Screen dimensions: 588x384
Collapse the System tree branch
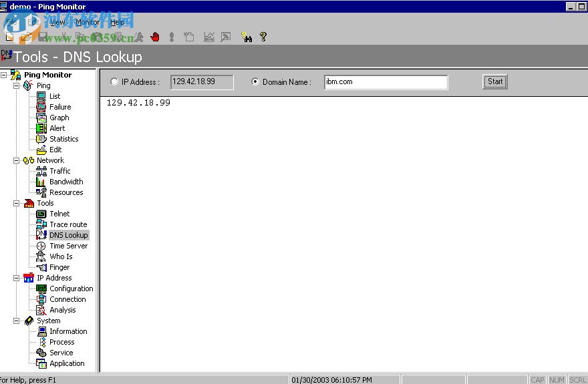(x=16, y=321)
